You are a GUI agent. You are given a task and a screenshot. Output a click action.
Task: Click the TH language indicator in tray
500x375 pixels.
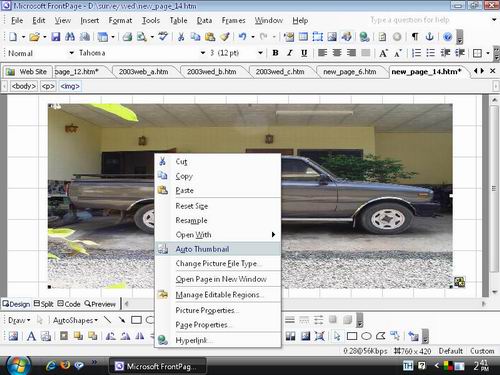[408, 366]
